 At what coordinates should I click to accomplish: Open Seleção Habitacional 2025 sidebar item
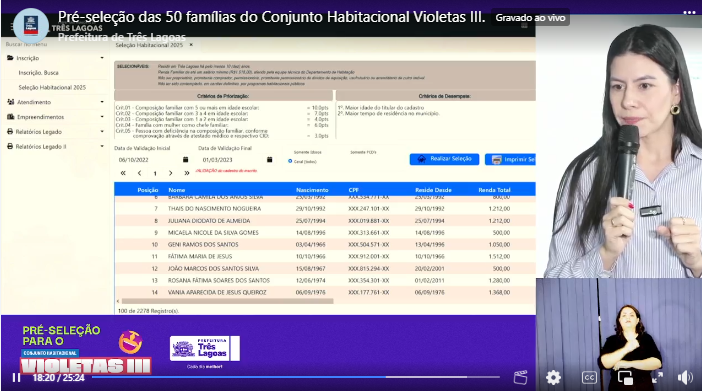coord(52,87)
